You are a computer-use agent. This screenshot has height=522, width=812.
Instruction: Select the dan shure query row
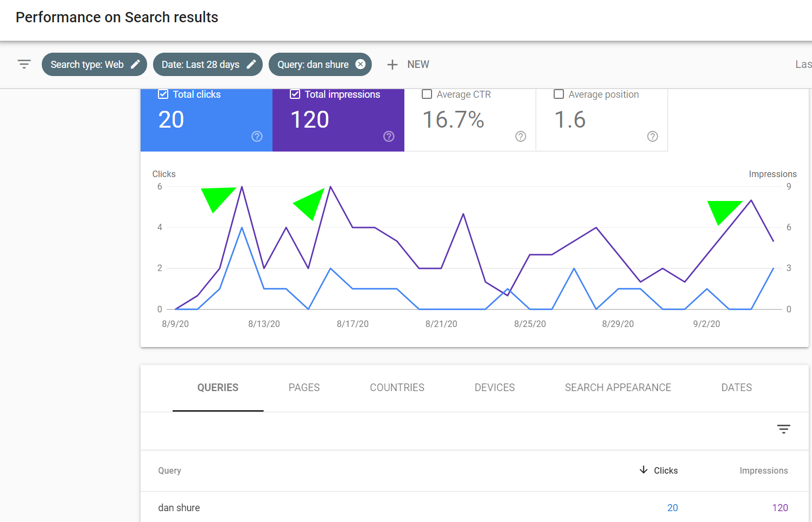(474, 508)
